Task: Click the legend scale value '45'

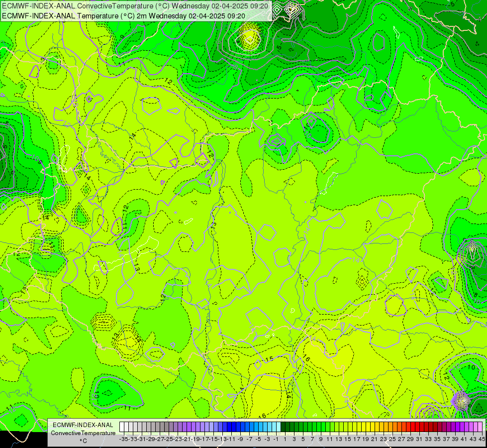Action: tap(482, 439)
